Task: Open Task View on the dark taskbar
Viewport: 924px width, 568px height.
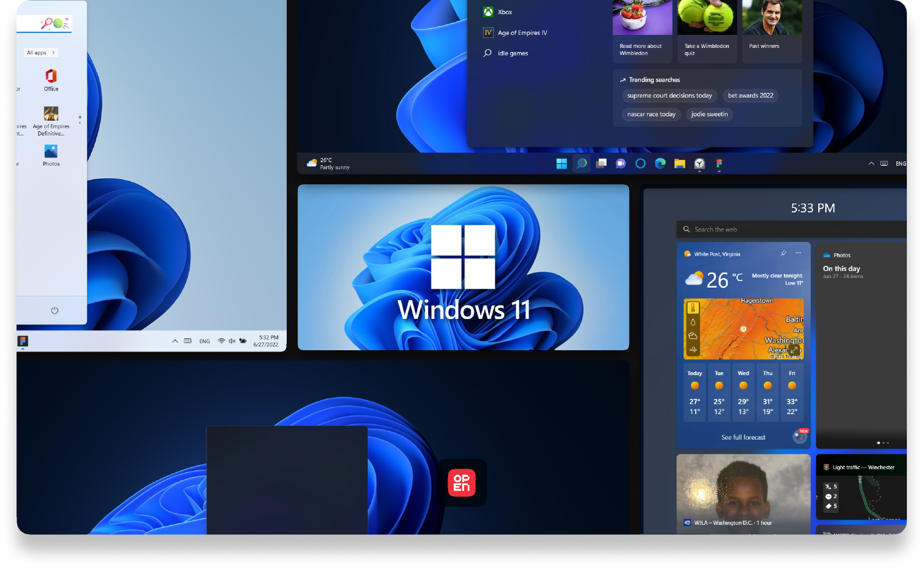Action: tap(601, 164)
